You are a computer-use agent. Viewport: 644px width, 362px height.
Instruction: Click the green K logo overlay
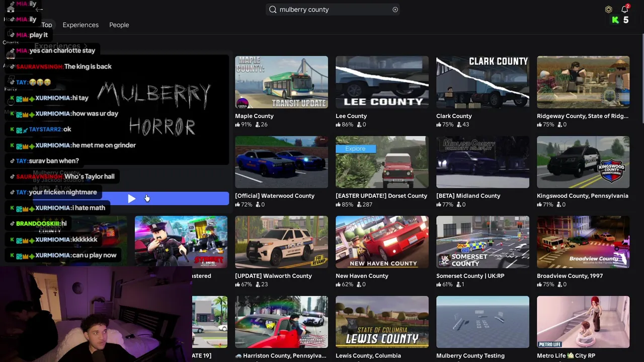pos(615,20)
